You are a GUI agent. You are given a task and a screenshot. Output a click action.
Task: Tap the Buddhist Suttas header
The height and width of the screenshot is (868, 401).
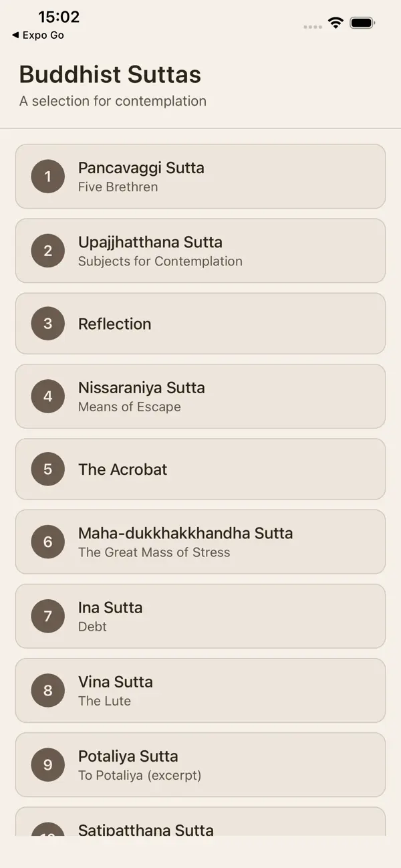[110, 74]
